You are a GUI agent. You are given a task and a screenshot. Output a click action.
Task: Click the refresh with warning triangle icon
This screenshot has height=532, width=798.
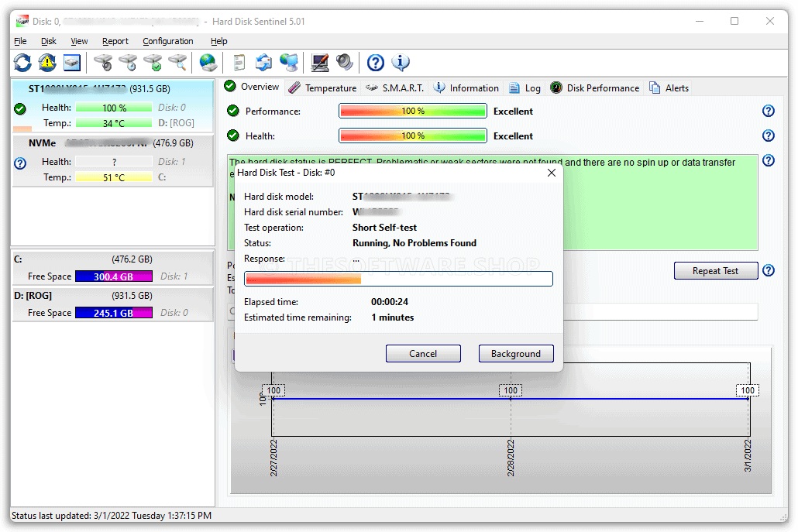[46, 63]
